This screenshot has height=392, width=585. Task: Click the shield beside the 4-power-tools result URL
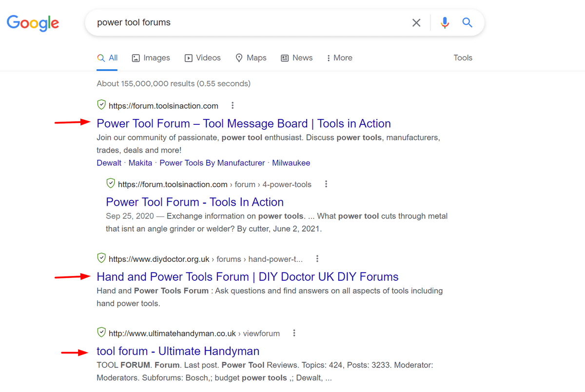click(111, 184)
